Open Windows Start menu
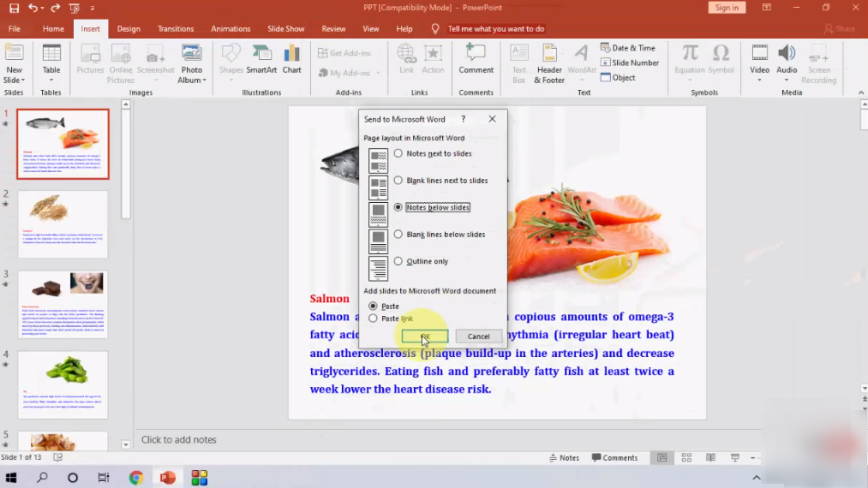868x488 pixels. point(11,478)
